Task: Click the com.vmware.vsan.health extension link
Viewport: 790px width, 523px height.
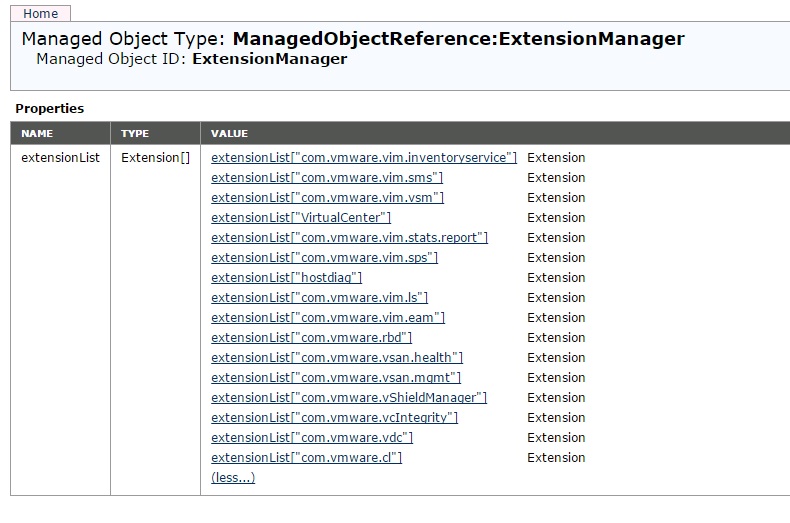Action: tap(337, 358)
